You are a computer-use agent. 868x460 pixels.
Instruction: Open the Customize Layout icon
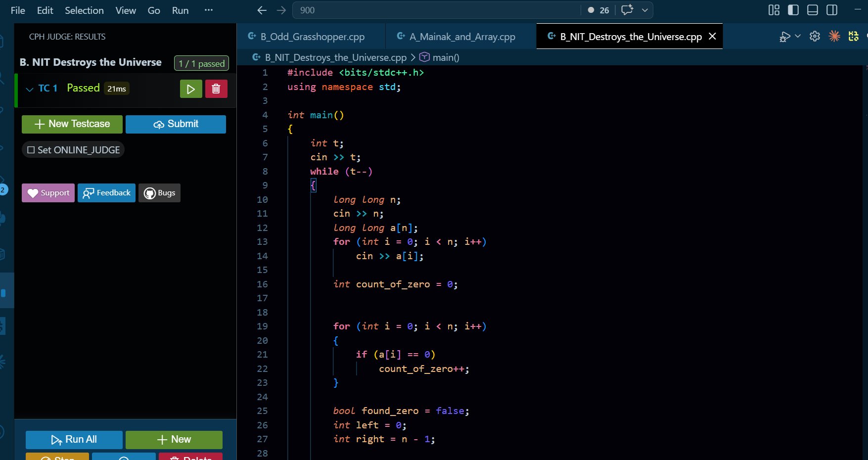774,10
